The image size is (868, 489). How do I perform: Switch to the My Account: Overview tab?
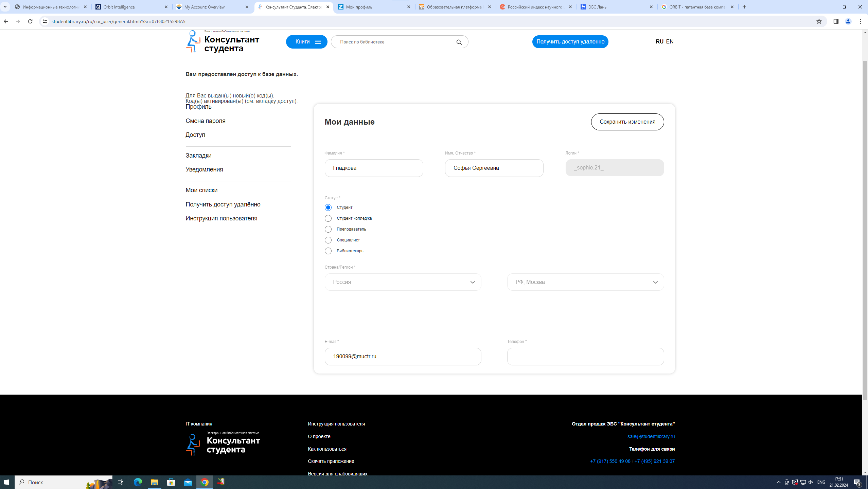click(213, 7)
